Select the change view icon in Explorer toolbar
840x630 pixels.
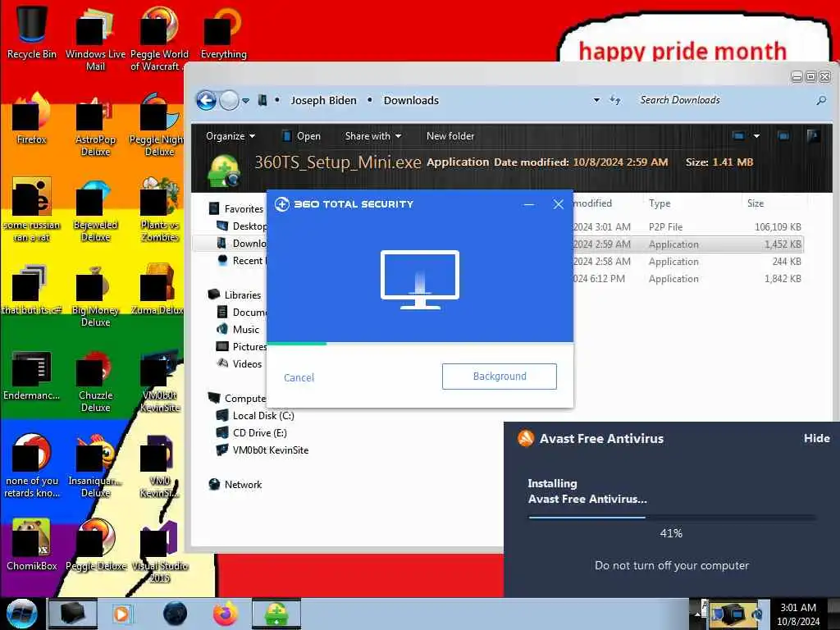click(738, 136)
